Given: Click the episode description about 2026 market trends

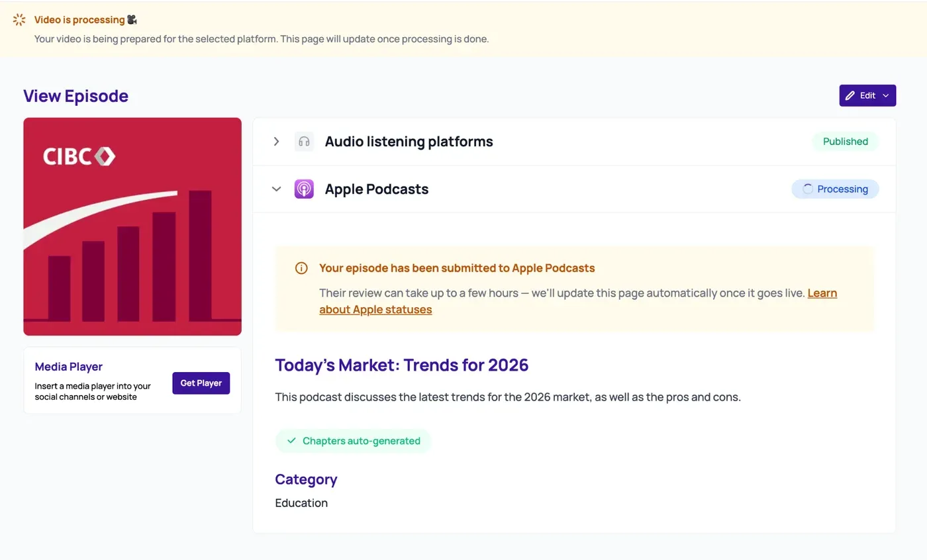Looking at the screenshot, I should click(508, 398).
